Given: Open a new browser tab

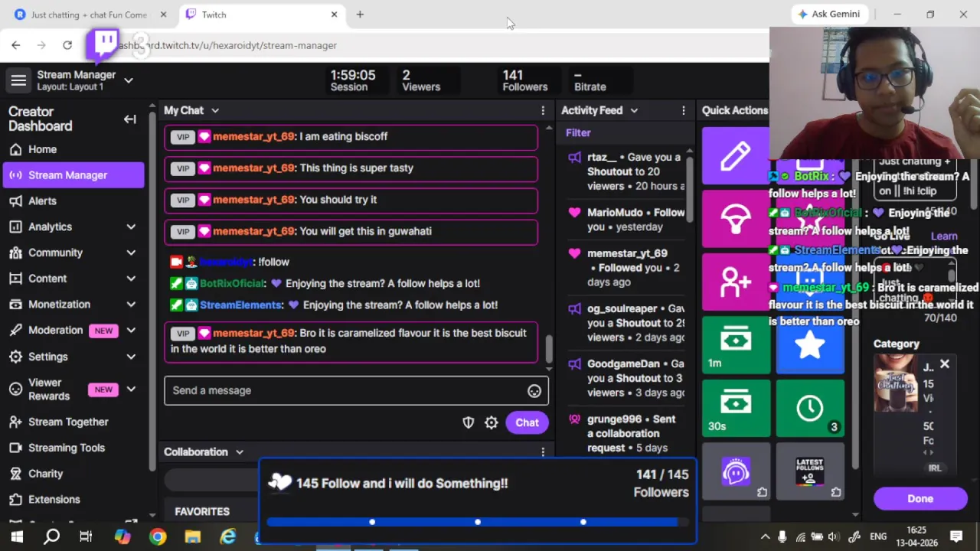Looking at the screenshot, I should point(360,15).
